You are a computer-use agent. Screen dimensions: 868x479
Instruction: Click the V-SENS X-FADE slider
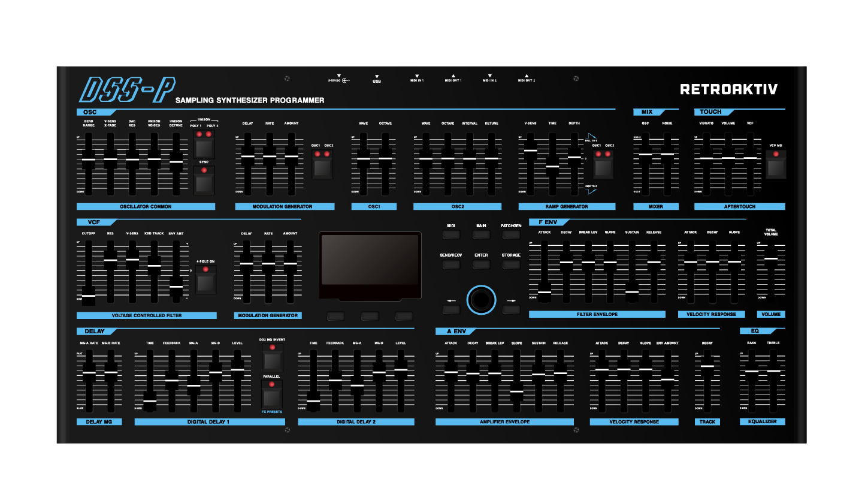pyautogui.click(x=110, y=164)
